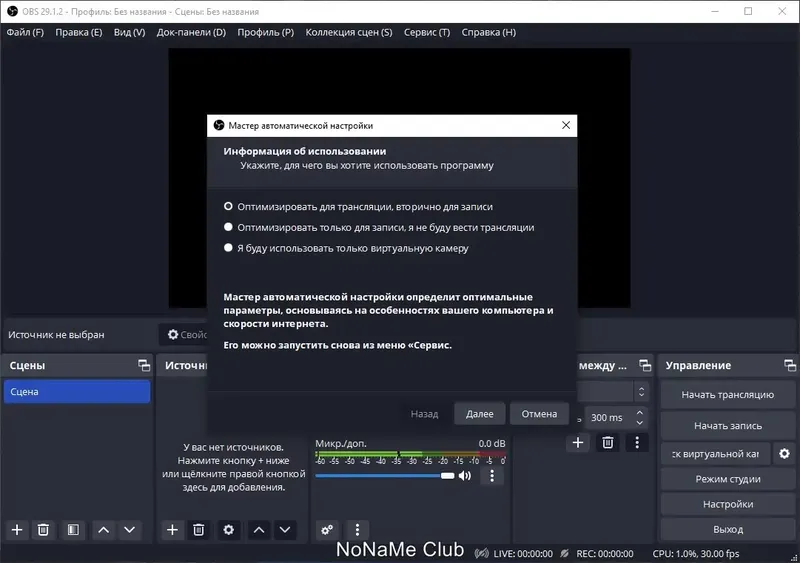This screenshot has width=800, height=563.
Task: Remove scene transition with trash icon
Action: (608, 443)
